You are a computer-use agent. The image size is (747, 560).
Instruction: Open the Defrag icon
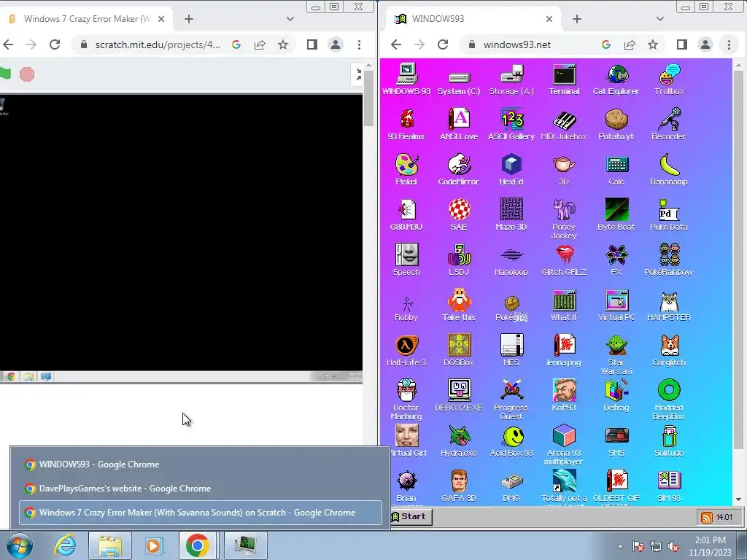[616, 396]
